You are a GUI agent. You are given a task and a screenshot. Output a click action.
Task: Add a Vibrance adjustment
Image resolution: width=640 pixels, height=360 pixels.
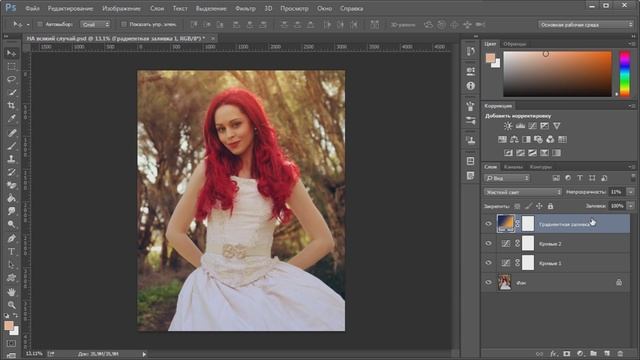(557, 126)
